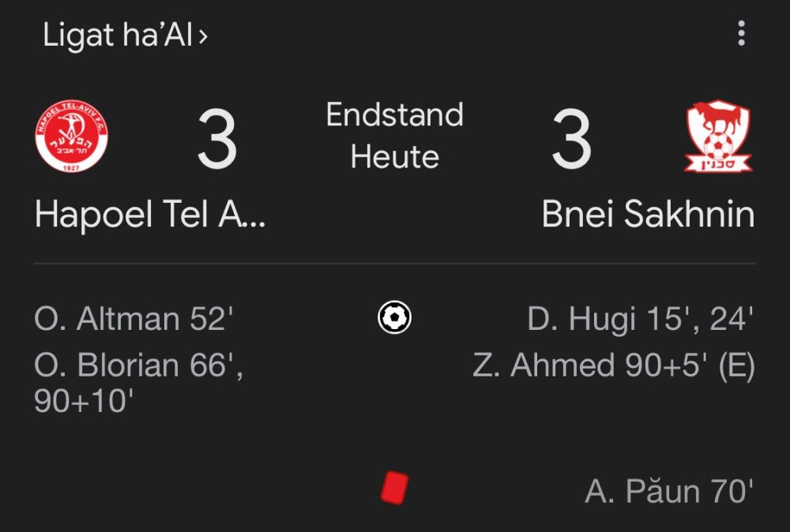This screenshot has height=532, width=790.
Task: Click the 90+10' stoppage-time goal minute
Action: (83, 402)
